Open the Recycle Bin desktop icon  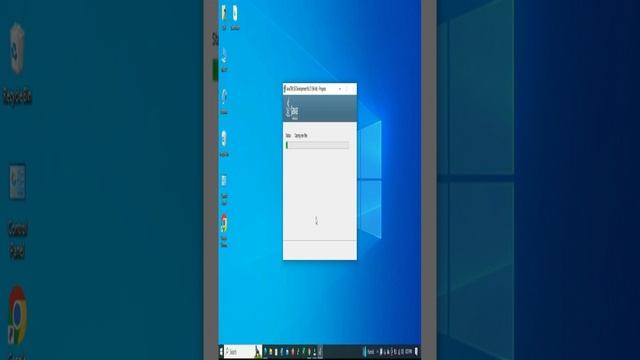click(224, 144)
